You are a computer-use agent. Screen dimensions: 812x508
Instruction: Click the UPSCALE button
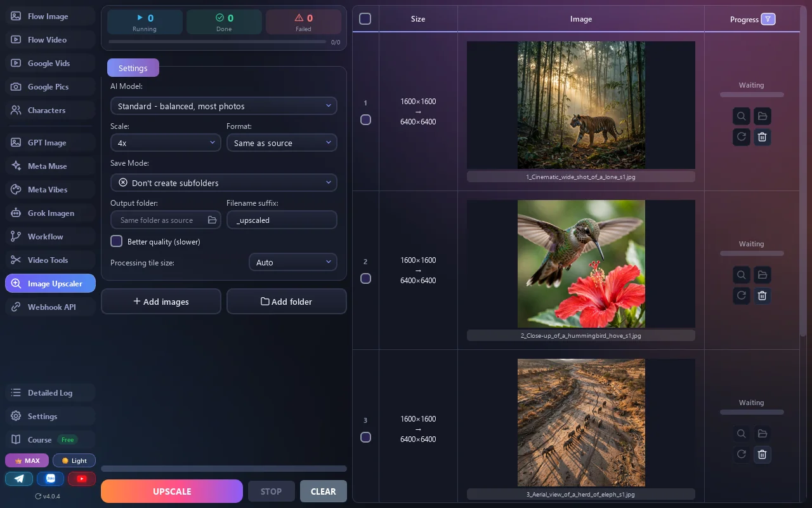172,491
